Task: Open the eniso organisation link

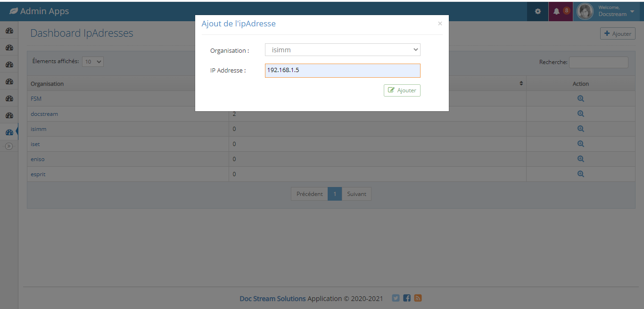Action: tap(38, 159)
